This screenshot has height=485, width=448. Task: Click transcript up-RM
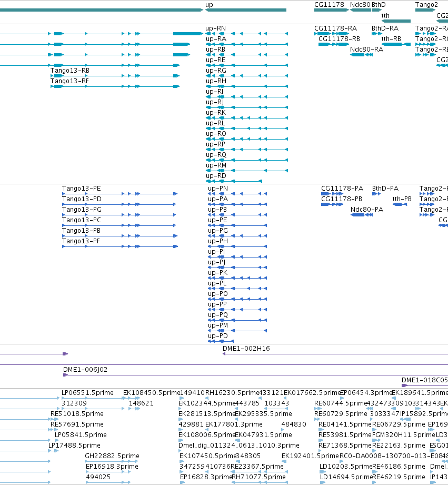click(x=247, y=171)
